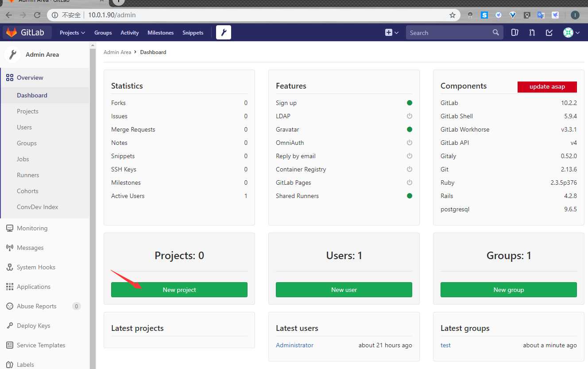Open Milestones in the navbar

161,33
